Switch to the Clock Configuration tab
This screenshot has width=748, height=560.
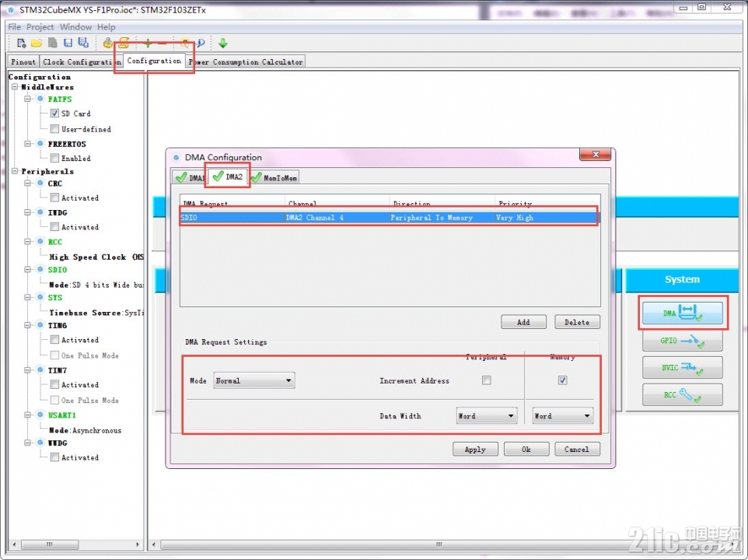click(x=81, y=62)
